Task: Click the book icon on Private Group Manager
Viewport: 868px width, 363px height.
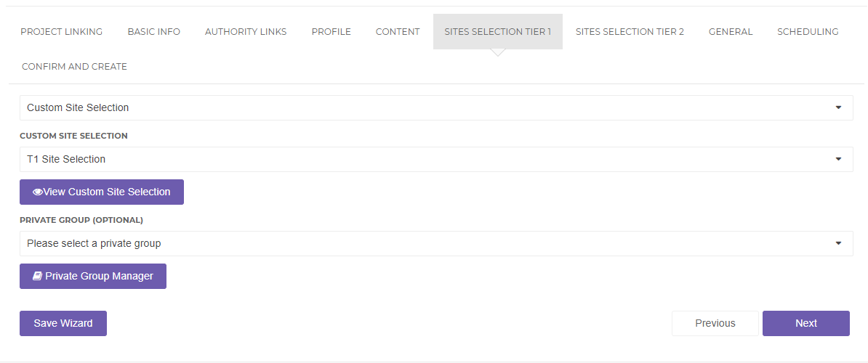Action: [x=38, y=277]
